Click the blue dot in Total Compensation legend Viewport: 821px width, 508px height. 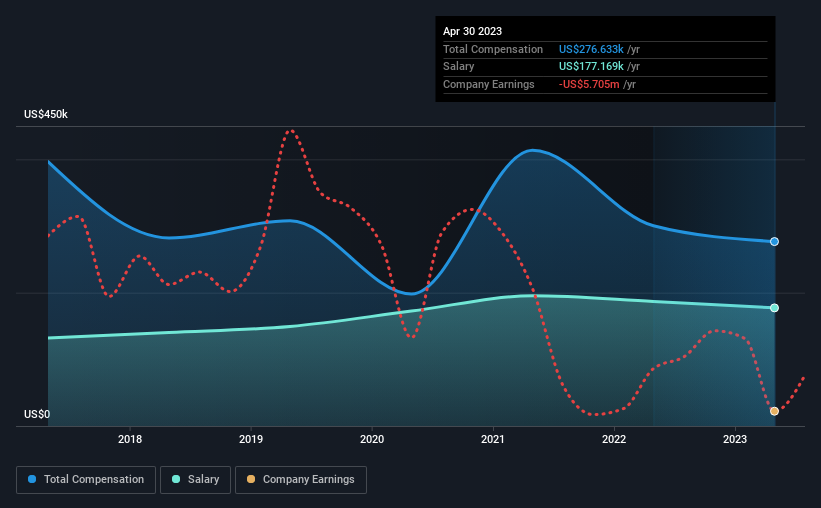(32, 479)
